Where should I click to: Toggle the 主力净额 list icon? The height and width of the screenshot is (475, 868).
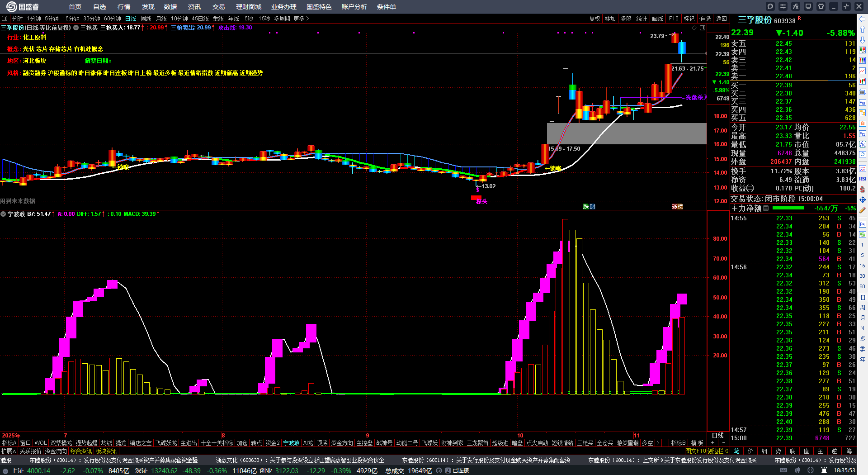coord(766,208)
